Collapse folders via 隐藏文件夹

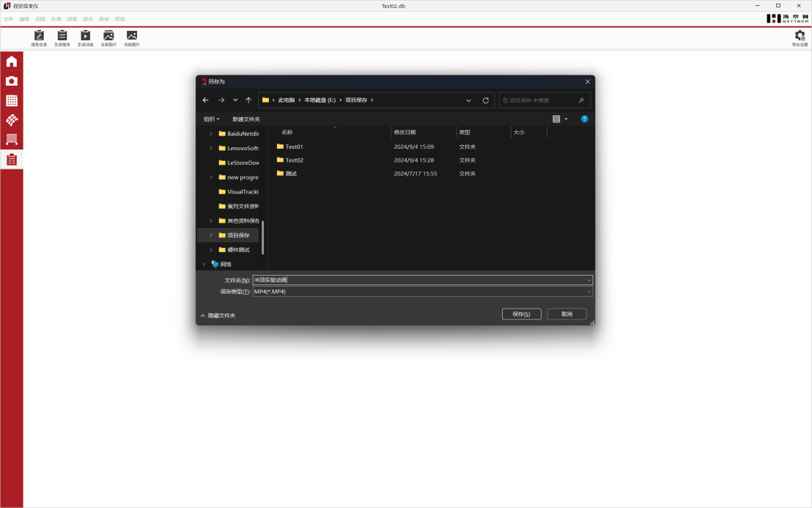218,315
